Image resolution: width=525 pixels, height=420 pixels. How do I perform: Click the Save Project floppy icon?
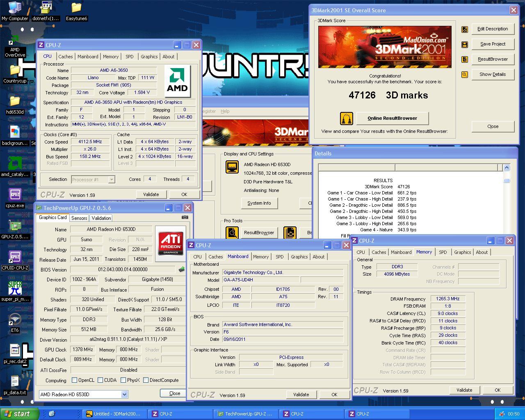coord(465,44)
